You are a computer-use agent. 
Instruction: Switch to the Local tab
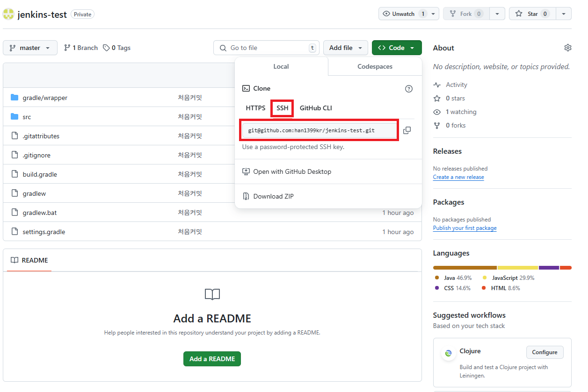point(281,66)
